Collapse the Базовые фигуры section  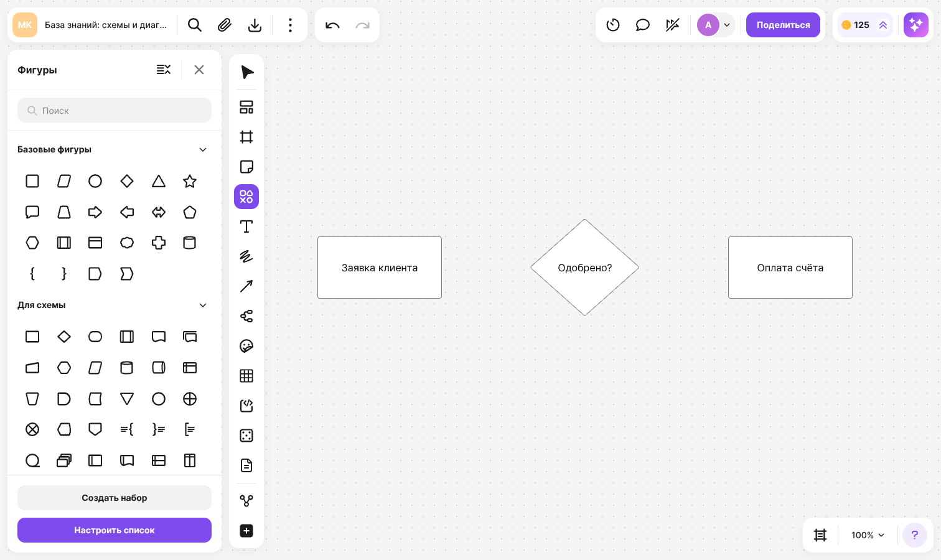pyautogui.click(x=203, y=149)
